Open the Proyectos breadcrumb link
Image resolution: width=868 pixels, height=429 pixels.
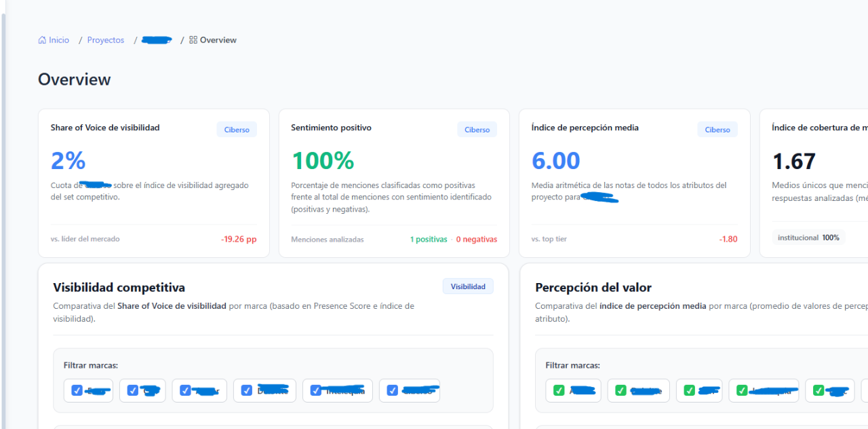click(106, 40)
